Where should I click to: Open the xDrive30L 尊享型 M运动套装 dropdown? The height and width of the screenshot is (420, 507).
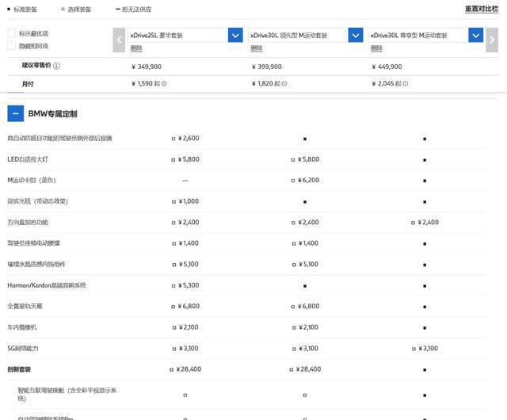(x=475, y=36)
